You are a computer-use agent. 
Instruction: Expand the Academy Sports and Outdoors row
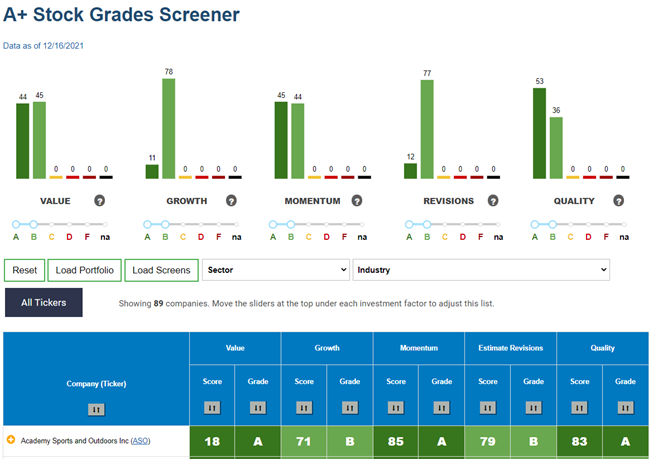[11, 439]
